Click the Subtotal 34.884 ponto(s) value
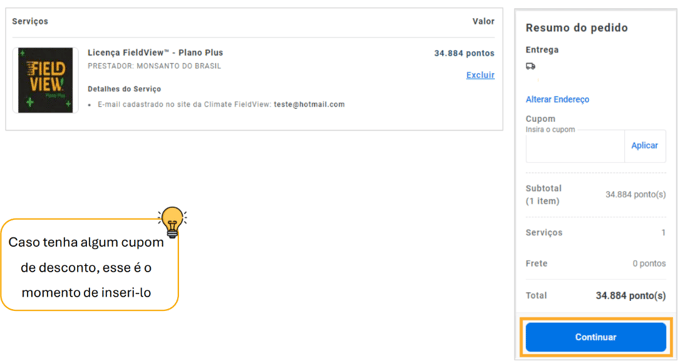 (635, 194)
